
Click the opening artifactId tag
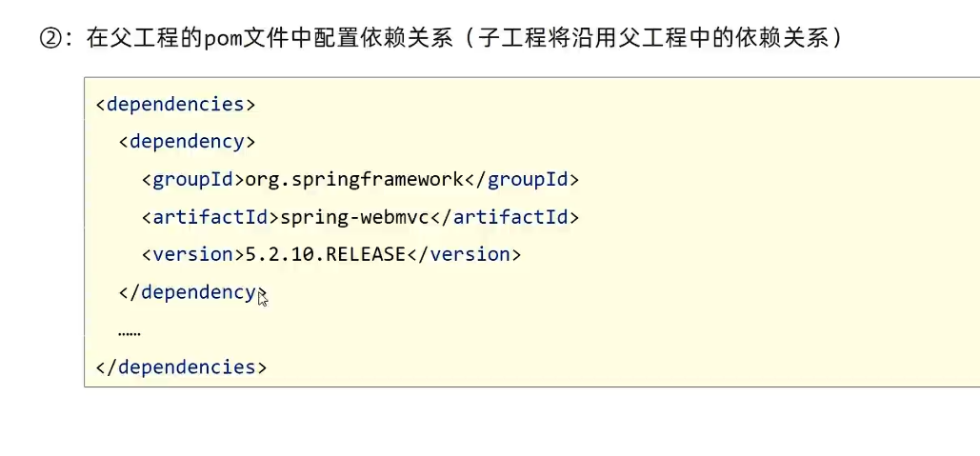[210, 217]
